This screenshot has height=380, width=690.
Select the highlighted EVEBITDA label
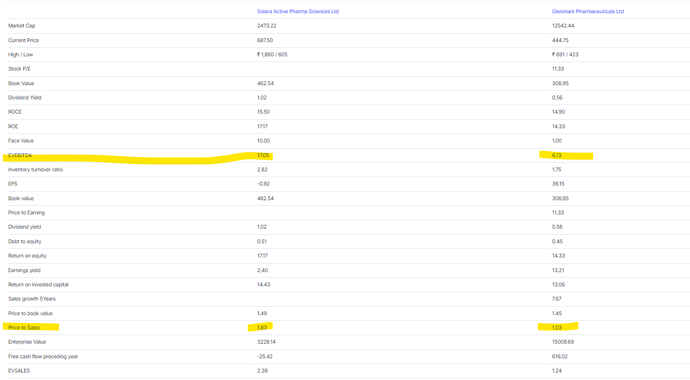point(20,156)
